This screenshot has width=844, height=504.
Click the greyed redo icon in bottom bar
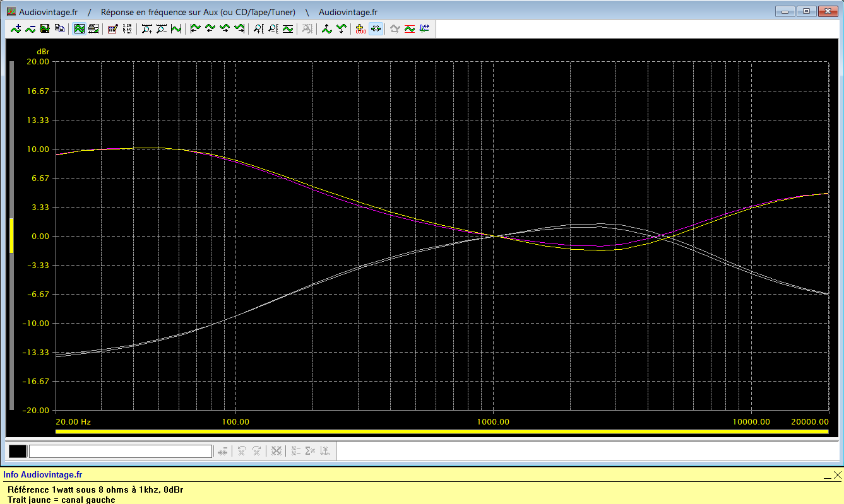(256, 451)
